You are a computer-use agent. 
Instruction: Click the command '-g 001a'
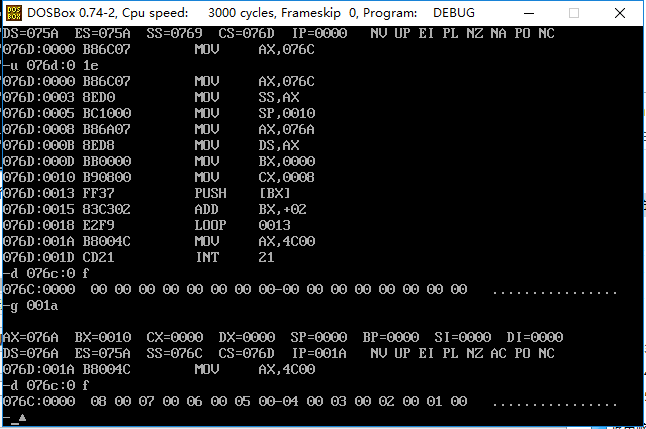point(31,306)
